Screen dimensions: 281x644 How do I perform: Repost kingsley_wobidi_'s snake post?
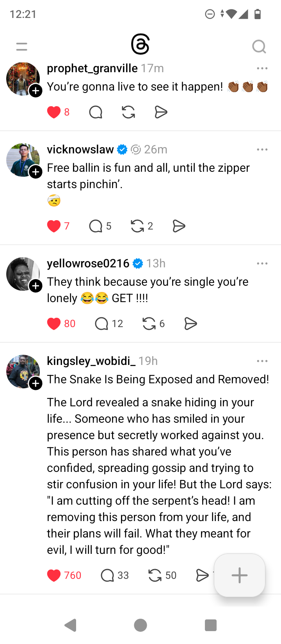[155, 575]
